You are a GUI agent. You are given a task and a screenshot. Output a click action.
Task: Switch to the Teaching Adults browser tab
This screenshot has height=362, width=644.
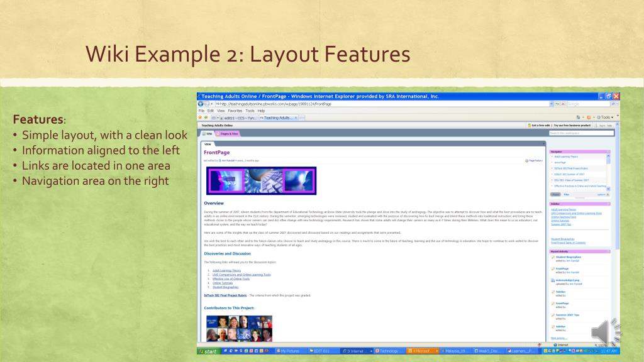pyautogui.click(x=277, y=118)
